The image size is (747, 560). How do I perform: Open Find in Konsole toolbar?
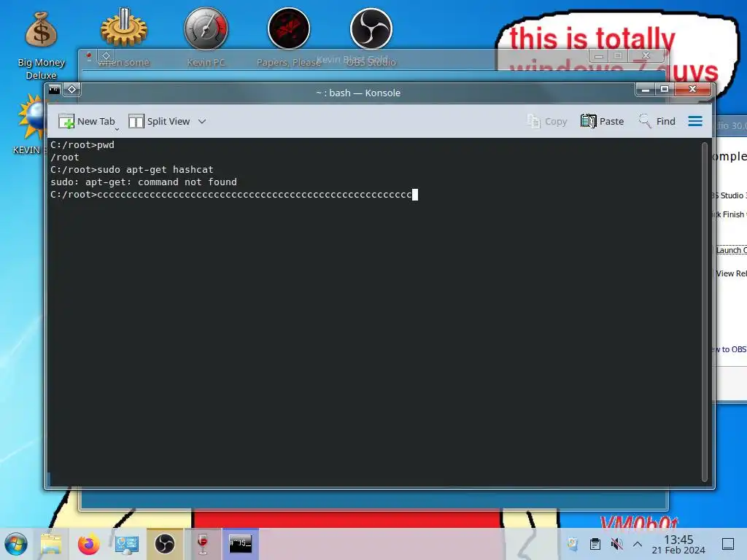657,122
